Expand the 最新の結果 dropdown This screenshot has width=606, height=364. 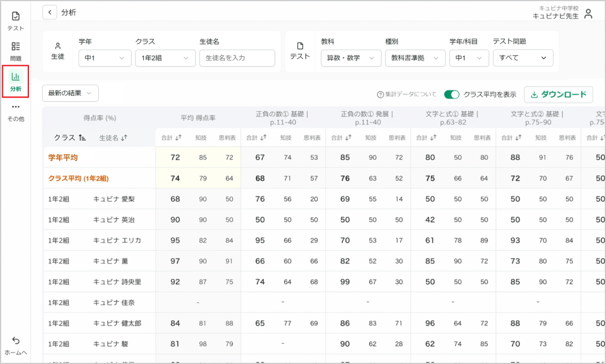pyautogui.click(x=70, y=93)
